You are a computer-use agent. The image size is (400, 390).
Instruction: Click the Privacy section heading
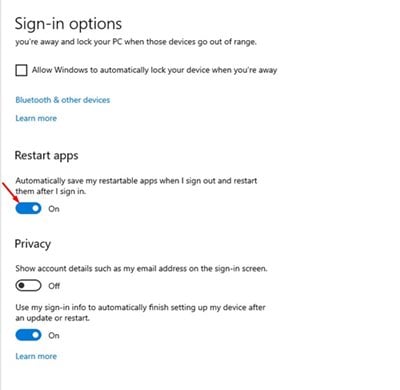coord(33,244)
